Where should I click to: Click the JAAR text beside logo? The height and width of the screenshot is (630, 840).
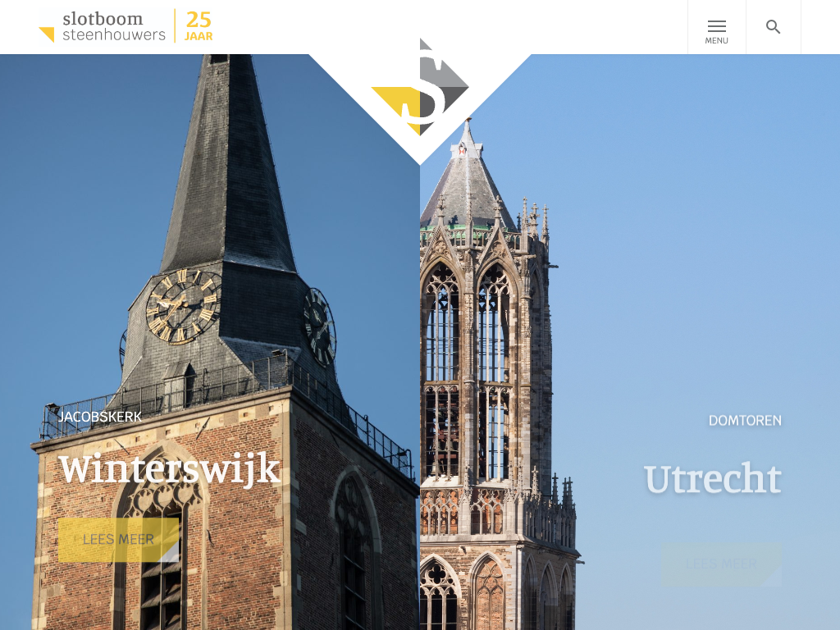point(199,37)
